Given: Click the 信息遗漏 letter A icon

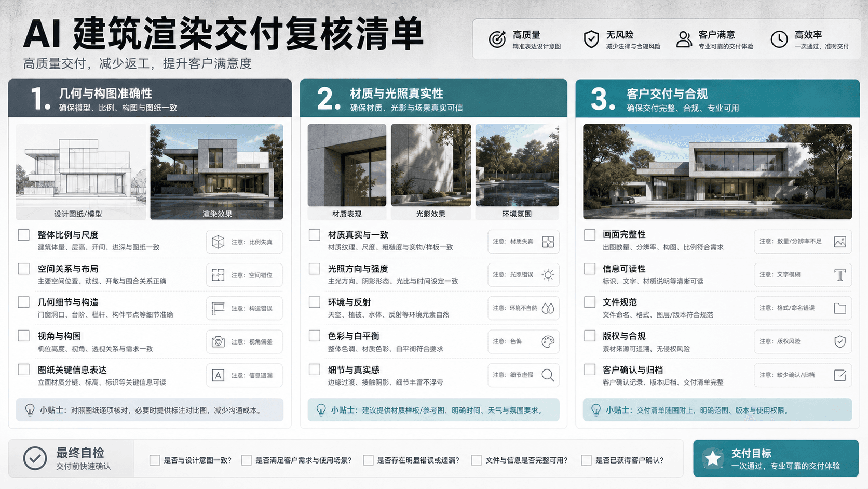Looking at the screenshot, I should pyautogui.click(x=218, y=375).
